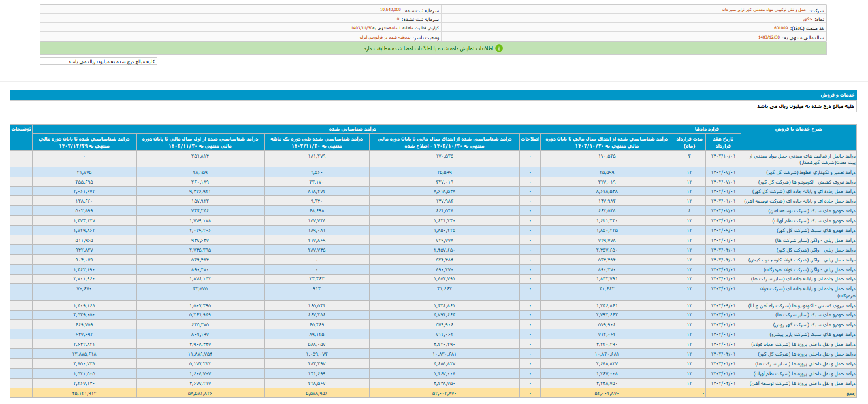Click the 'قرارداد ها' group header
Screen dimensions: 868x404
click(x=707, y=129)
